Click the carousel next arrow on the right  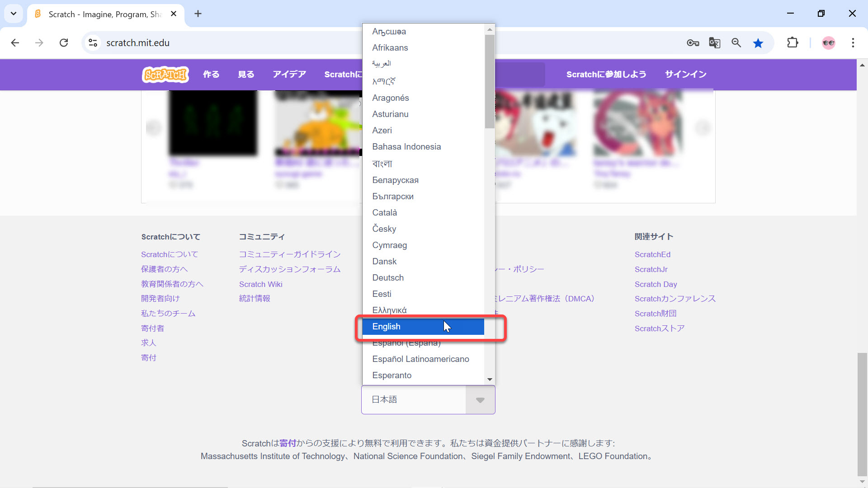(x=703, y=128)
